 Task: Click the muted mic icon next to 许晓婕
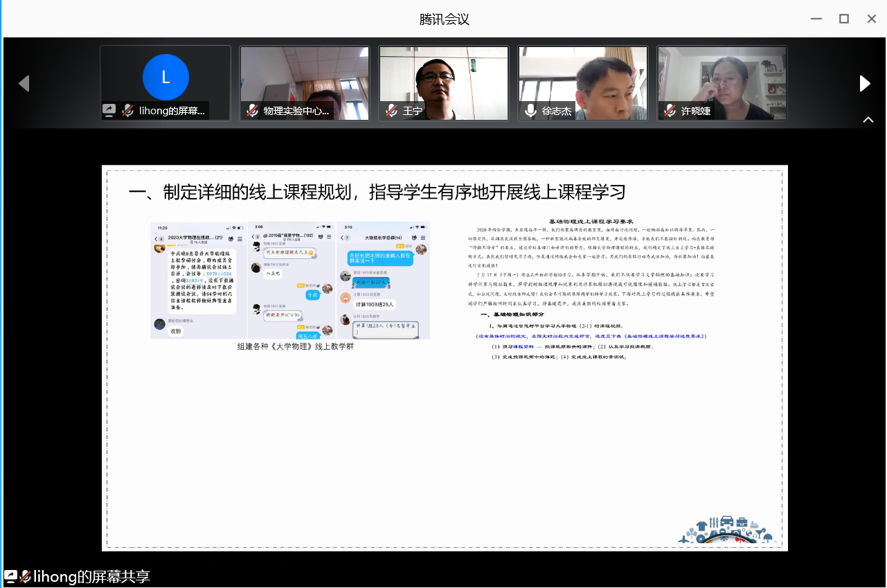tap(670, 110)
